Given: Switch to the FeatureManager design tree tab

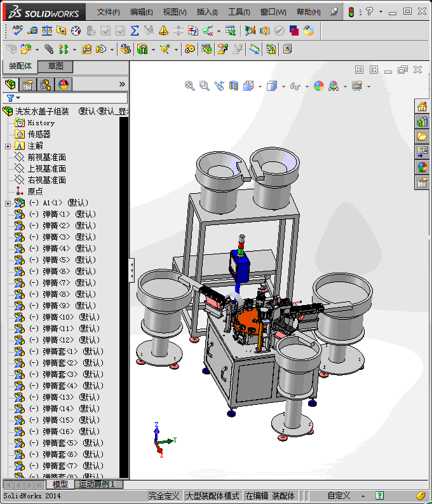Looking at the screenshot, I should point(10,85).
